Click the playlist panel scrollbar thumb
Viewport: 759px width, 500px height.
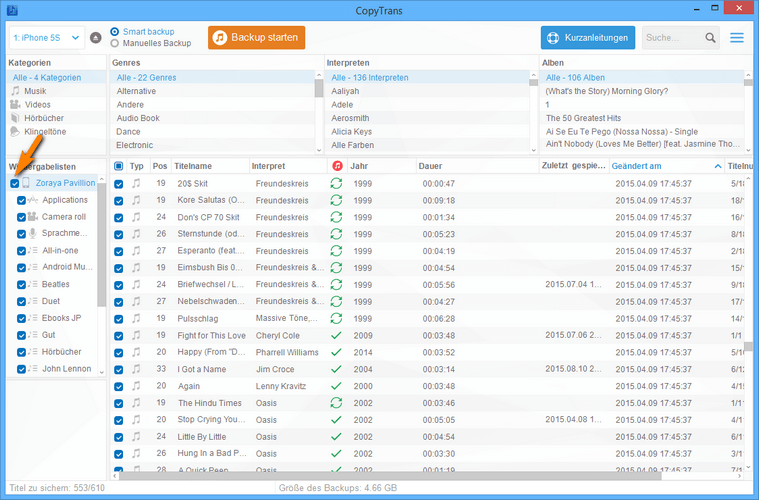pos(101,244)
